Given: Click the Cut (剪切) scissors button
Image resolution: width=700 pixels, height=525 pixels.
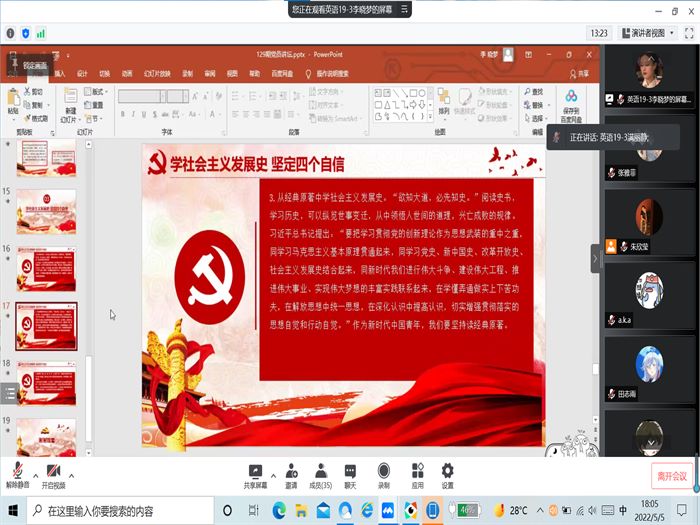Looking at the screenshot, I should pyautogui.click(x=33, y=92).
